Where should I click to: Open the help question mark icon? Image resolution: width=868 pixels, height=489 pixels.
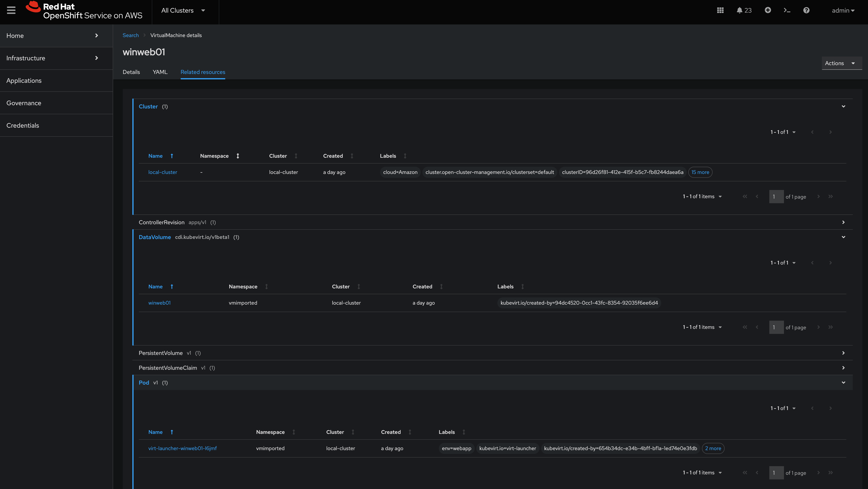806,10
